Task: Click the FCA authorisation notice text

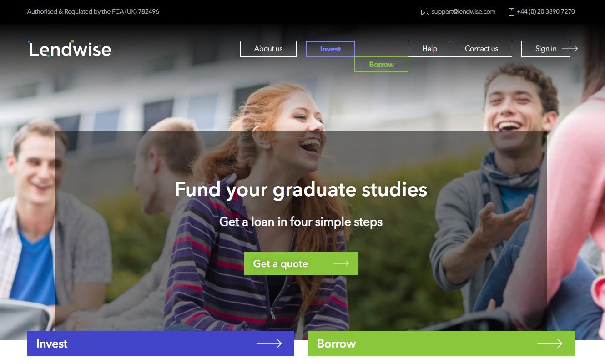Action: (x=93, y=12)
